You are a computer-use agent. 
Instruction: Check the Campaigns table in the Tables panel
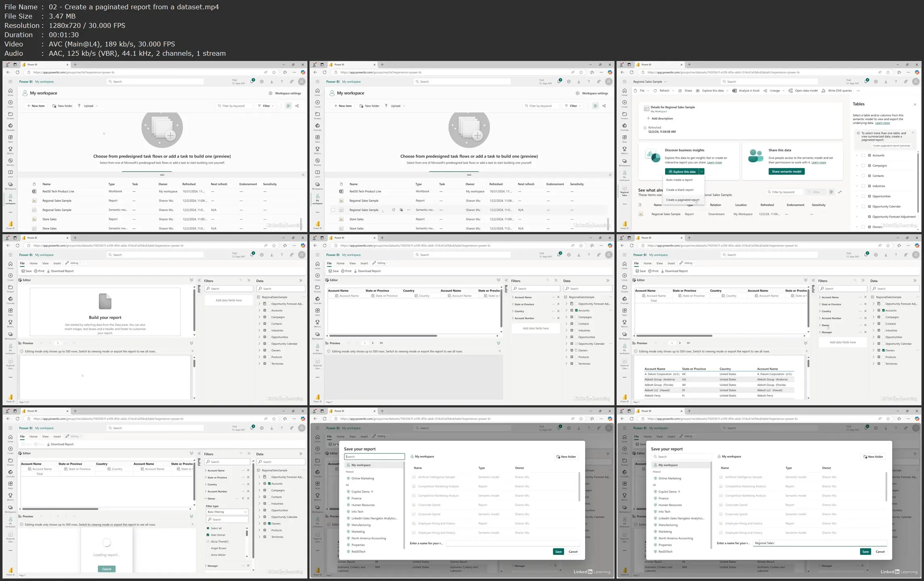[863, 166]
